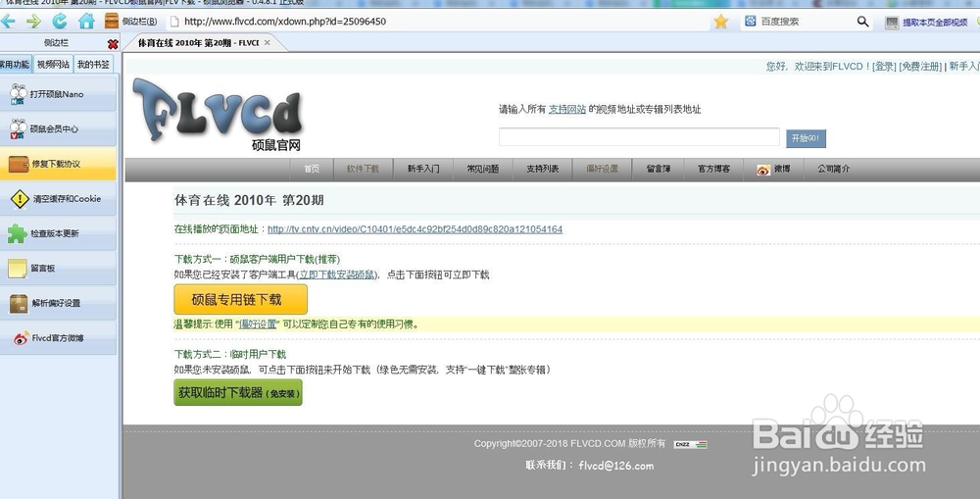Open the 软件下载 nav item

coord(364,169)
